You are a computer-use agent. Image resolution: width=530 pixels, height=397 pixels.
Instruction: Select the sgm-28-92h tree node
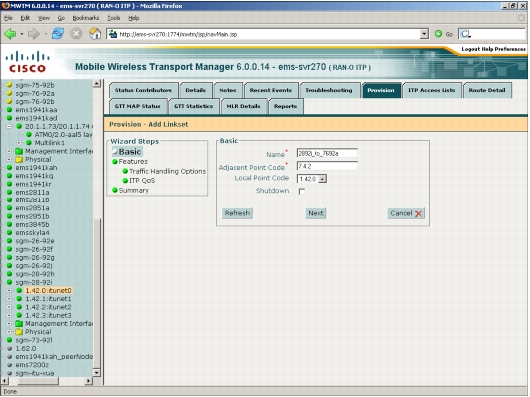coord(35,274)
